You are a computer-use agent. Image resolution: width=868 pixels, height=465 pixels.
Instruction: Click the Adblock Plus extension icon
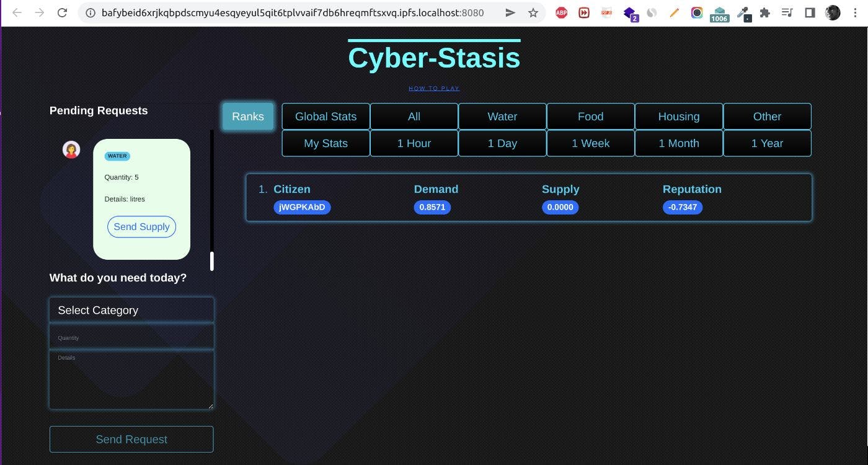(561, 12)
